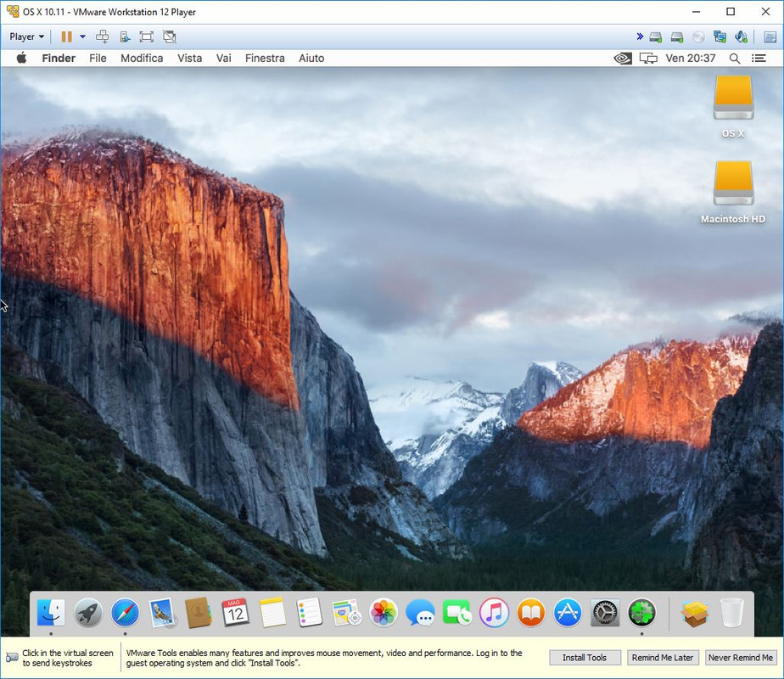Show the Ven 20:37 clock menu
Screen dimensions: 784x679
coord(690,58)
